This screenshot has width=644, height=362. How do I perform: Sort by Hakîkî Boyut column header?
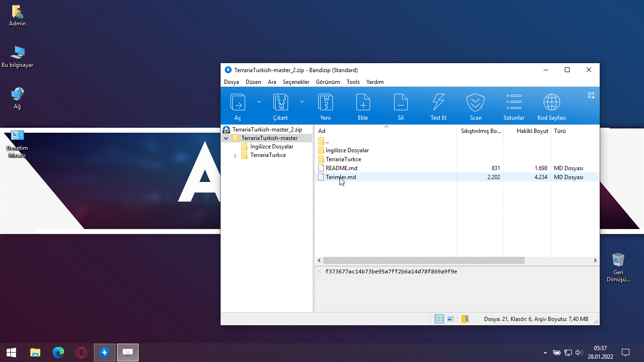pyautogui.click(x=527, y=131)
